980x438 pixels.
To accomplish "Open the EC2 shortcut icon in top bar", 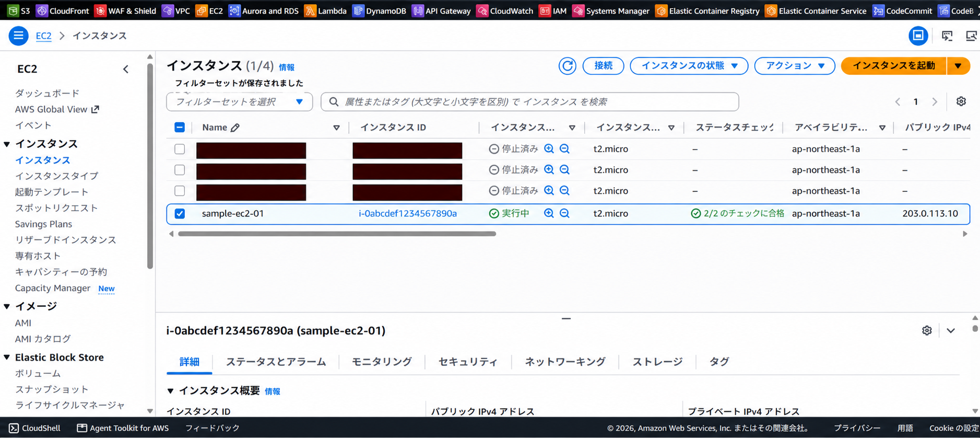I will pyautogui.click(x=201, y=10).
